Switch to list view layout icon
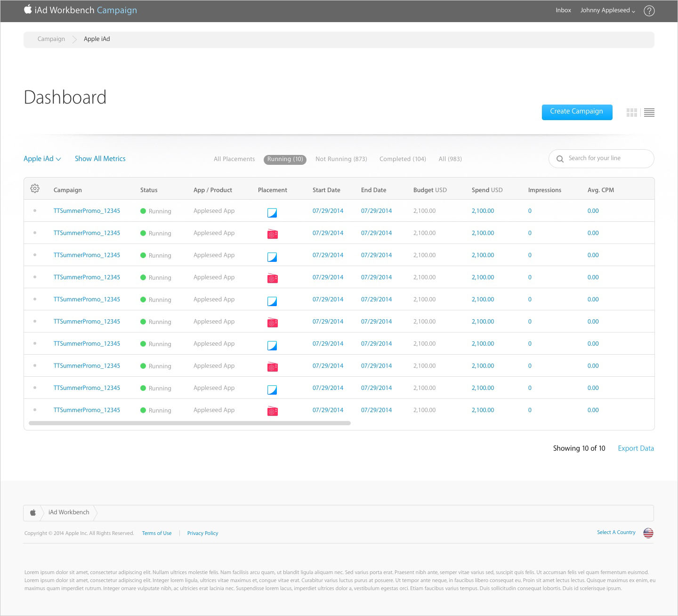Screen dimensions: 678x616 click(649, 113)
